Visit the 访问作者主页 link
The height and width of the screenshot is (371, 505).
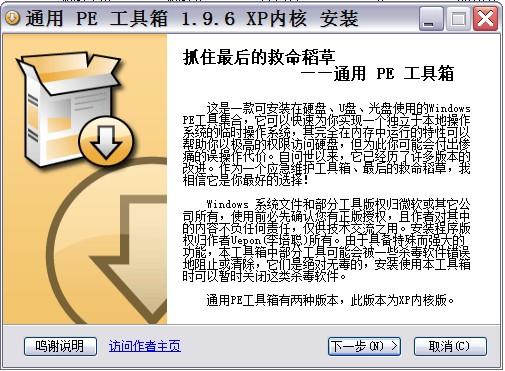pos(145,346)
